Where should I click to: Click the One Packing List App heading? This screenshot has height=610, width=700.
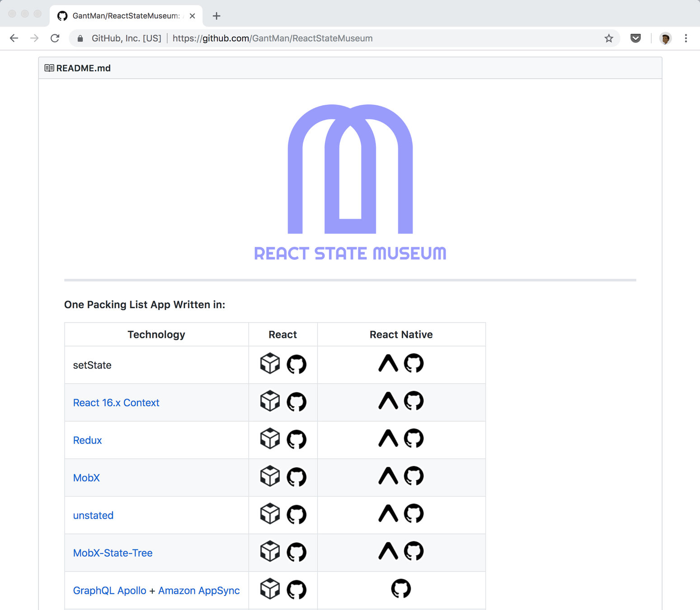pyautogui.click(x=145, y=305)
